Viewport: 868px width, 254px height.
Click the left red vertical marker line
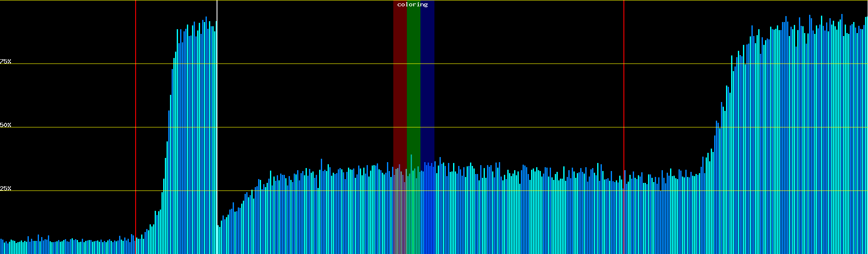(x=136, y=127)
